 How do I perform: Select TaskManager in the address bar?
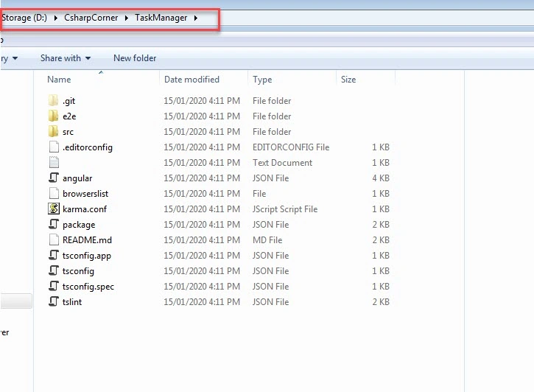pos(161,18)
